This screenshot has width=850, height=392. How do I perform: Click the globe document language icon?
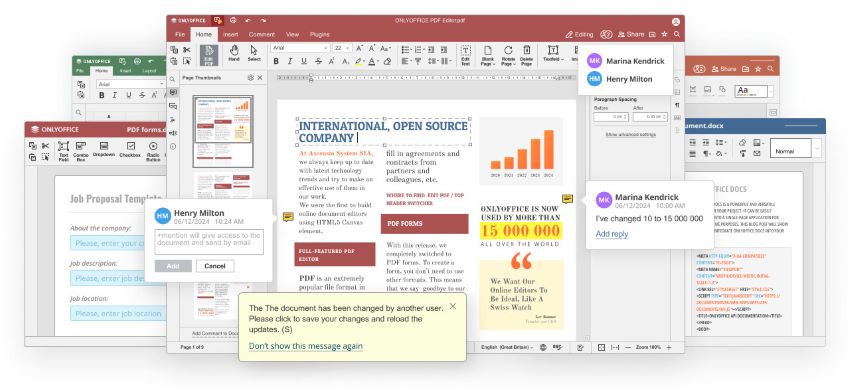(543, 347)
